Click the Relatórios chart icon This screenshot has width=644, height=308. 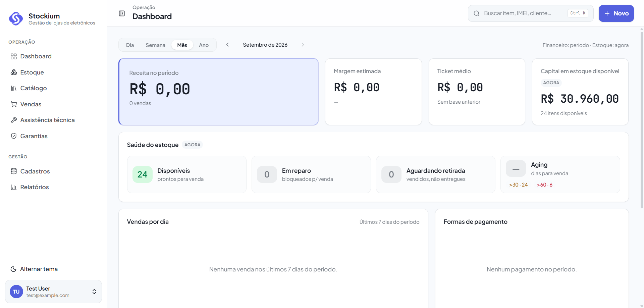pyautogui.click(x=14, y=187)
